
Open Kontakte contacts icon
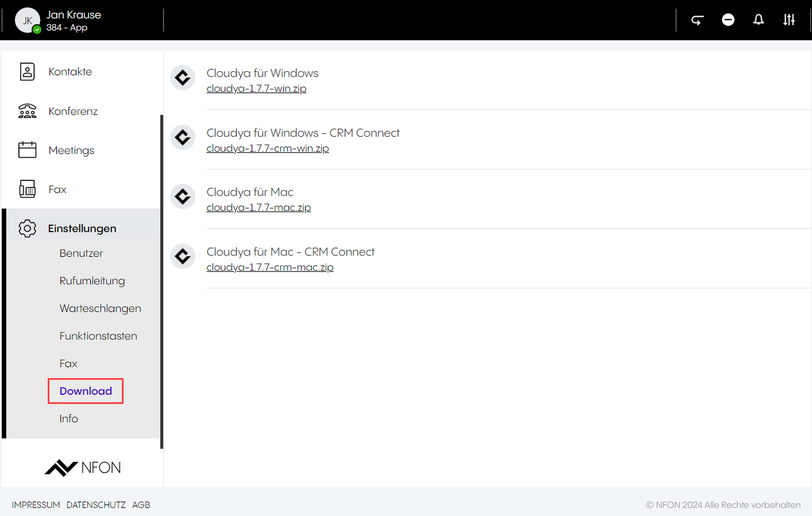click(x=27, y=71)
